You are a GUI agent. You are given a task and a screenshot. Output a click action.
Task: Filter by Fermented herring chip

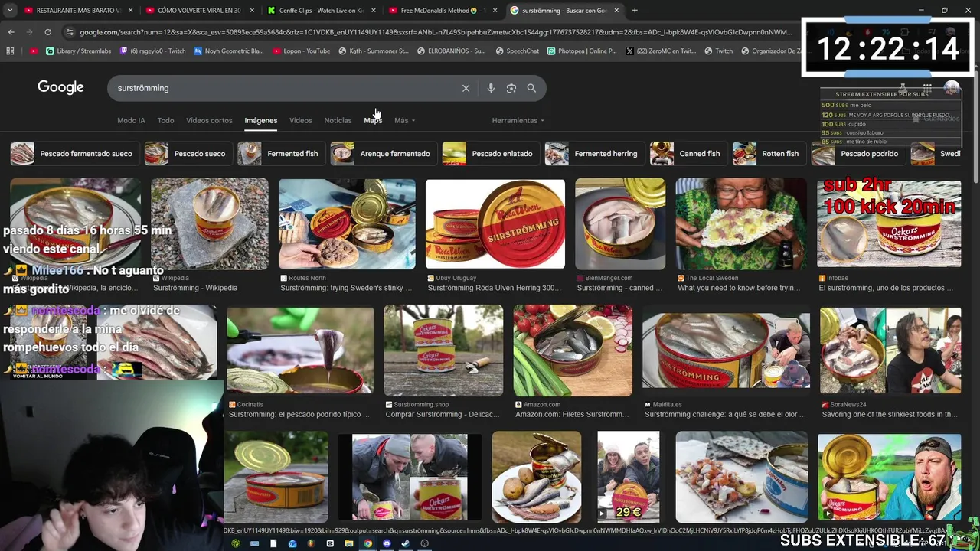594,154
